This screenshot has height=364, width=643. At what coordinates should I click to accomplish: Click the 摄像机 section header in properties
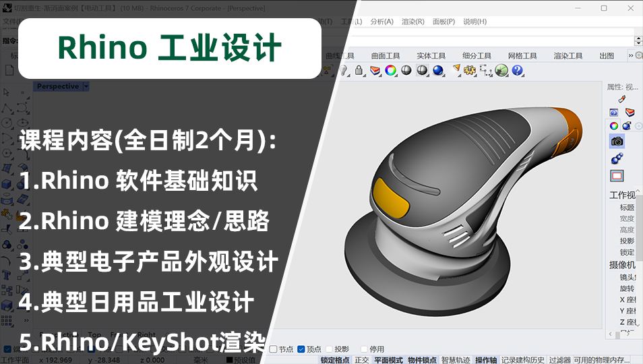click(x=622, y=265)
